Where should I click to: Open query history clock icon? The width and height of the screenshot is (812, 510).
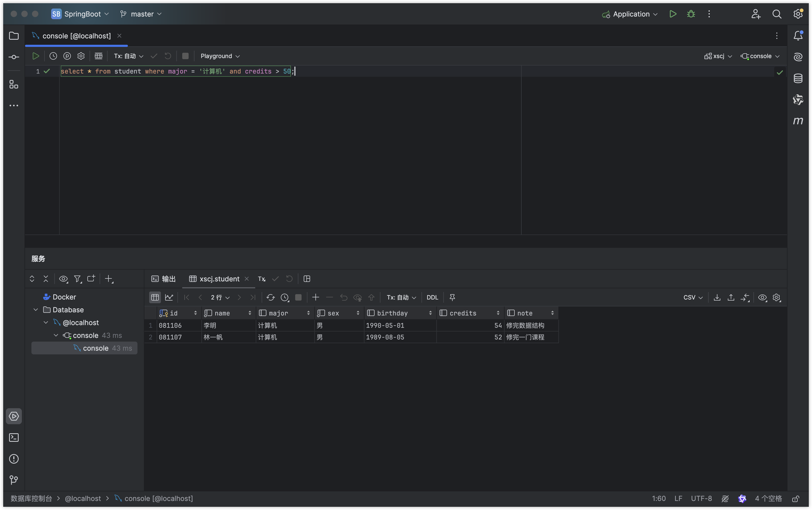tap(53, 56)
